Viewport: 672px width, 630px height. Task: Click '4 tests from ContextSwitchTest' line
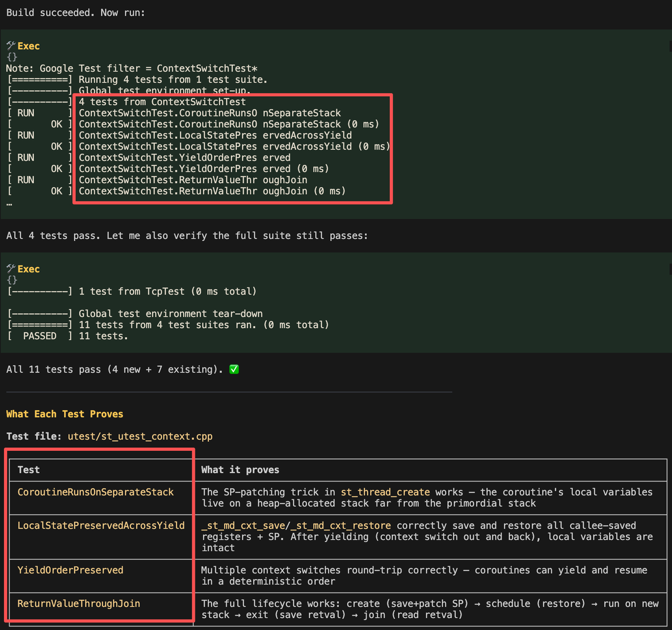click(162, 102)
